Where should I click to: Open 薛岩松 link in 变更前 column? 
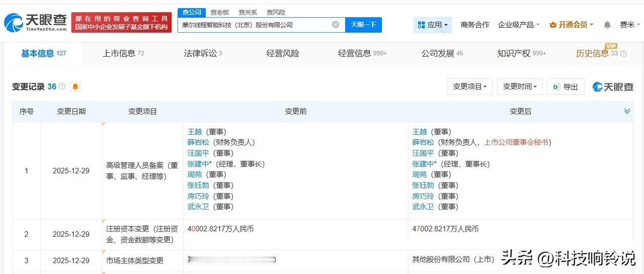pos(198,142)
